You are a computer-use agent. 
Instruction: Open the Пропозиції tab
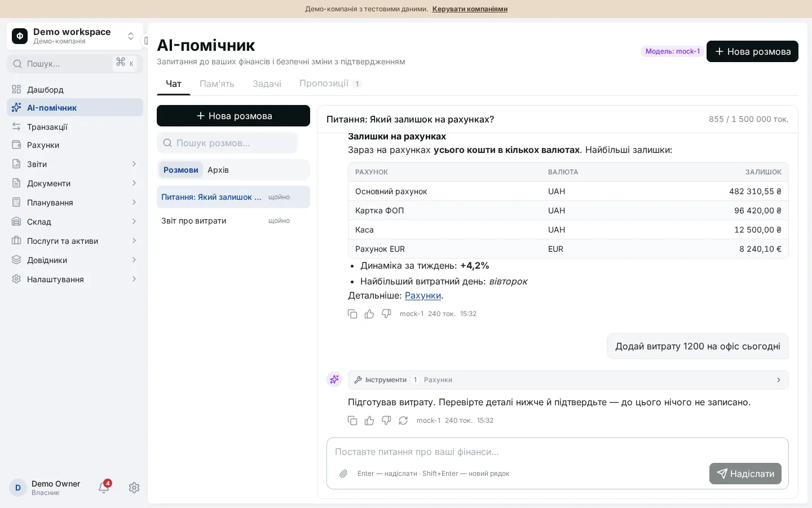[x=330, y=84]
